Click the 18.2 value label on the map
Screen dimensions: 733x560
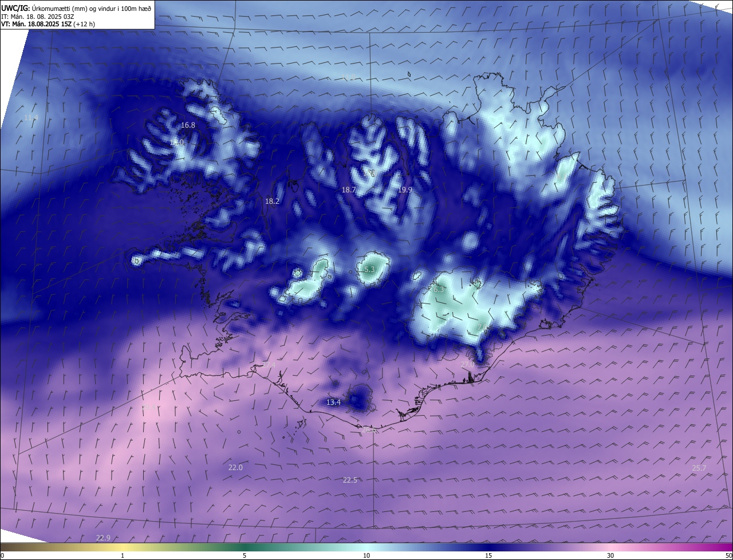[x=272, y=202]
